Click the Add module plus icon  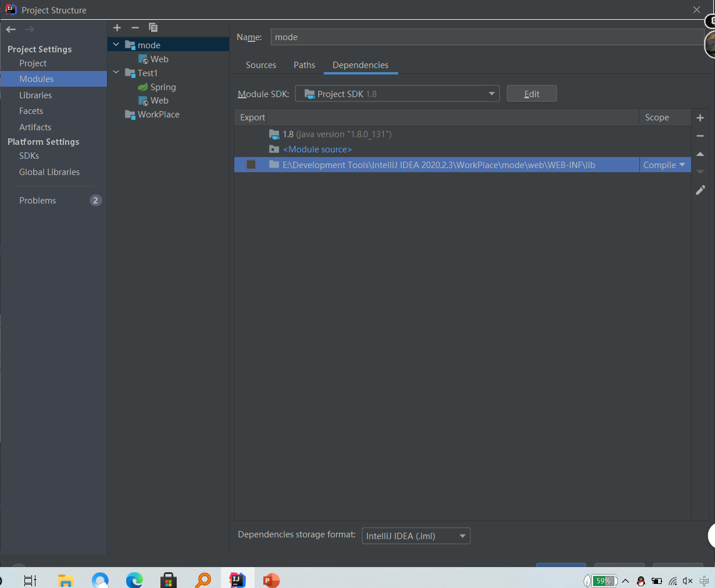[117, 27]
